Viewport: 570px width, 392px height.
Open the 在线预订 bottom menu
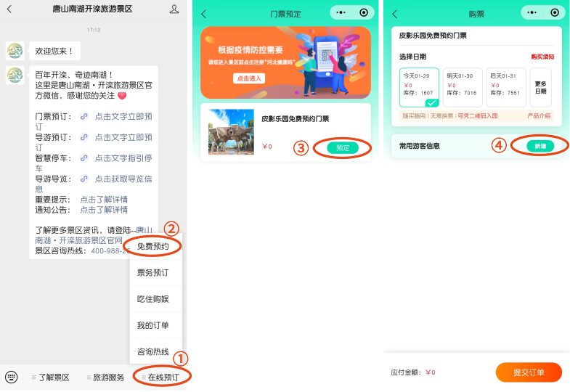click(x=163, y=377)
